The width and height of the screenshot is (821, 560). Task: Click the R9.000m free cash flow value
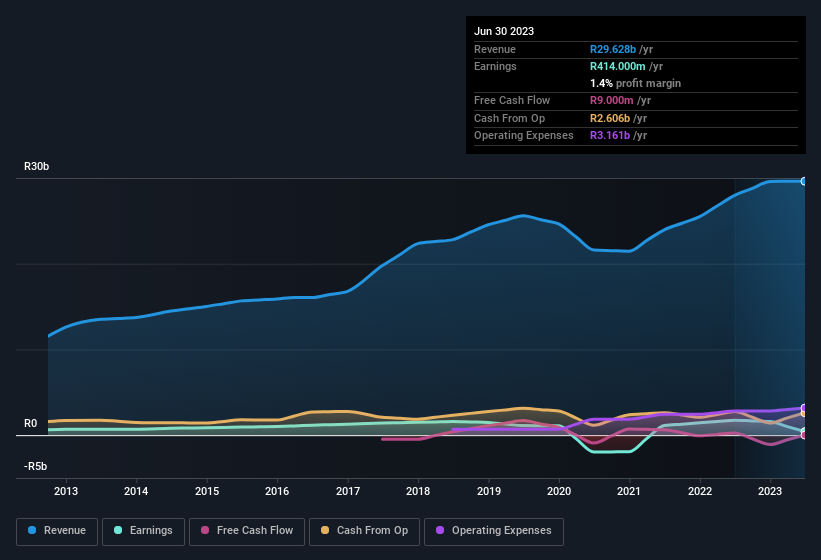click(x=612, y=100)
